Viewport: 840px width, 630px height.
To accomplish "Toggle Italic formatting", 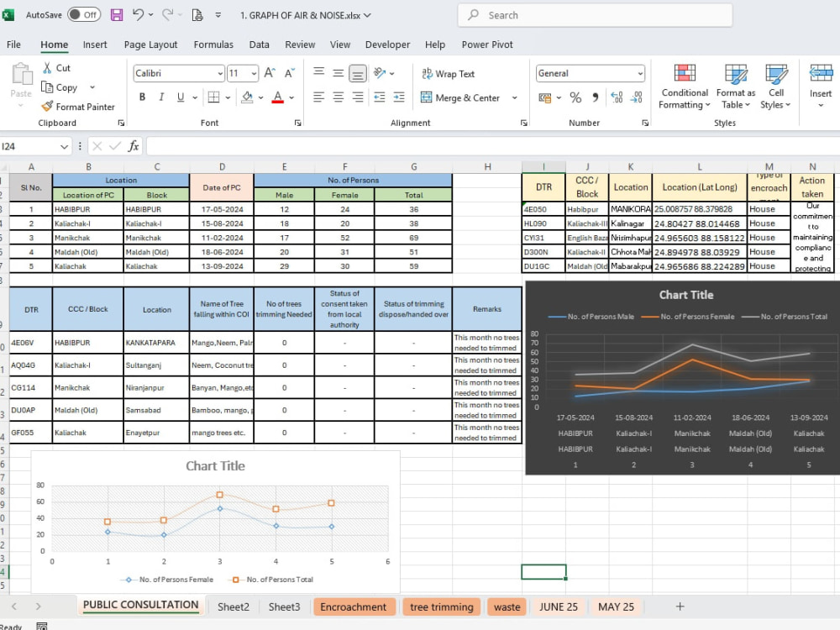I will [x=161, y=97].
